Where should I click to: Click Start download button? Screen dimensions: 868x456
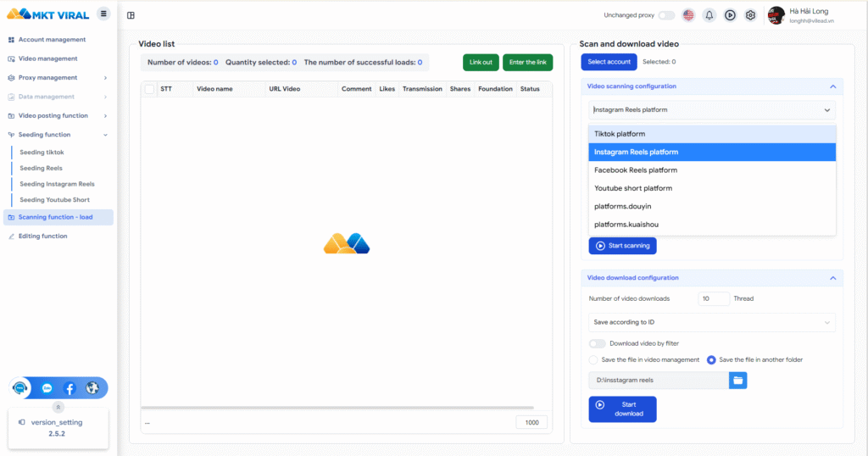pos(622,409)
